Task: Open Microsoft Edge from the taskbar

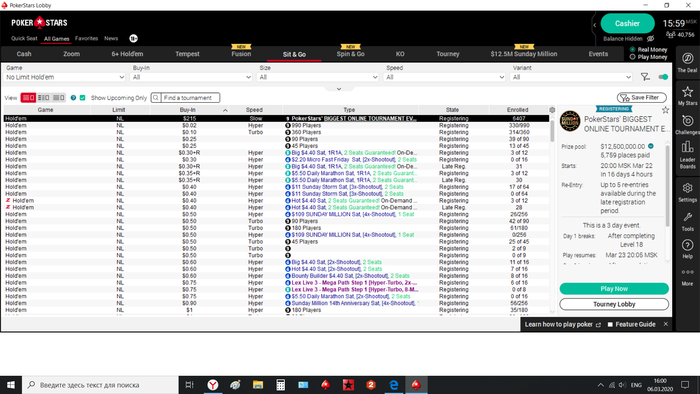Action: (x=393, y=385)
